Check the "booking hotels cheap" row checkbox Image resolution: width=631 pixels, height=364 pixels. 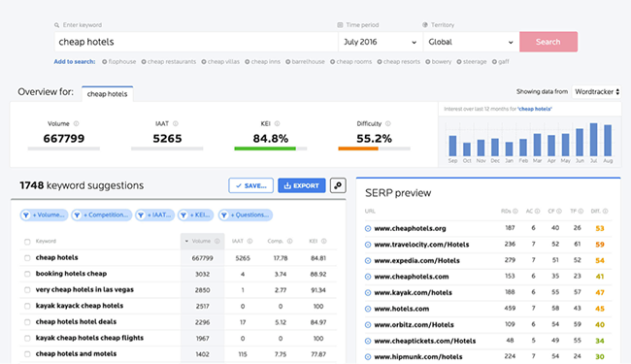[x=27, y=274]
